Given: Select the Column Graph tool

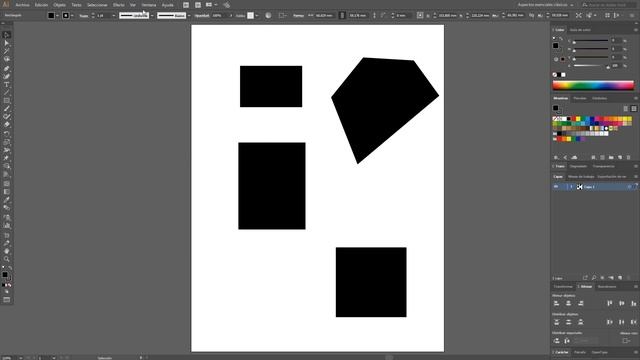Looking at the screenshot, I should tap(7, 225).
